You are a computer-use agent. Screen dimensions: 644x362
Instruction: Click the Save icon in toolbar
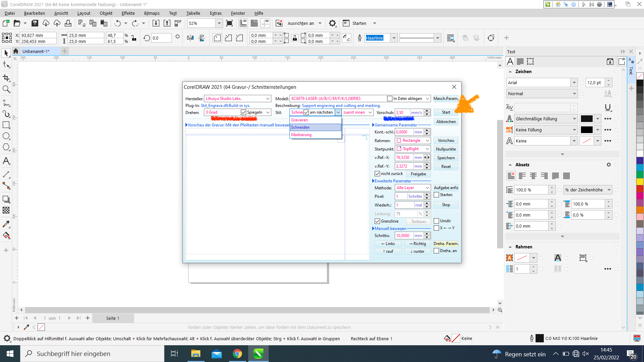[x=35, y=23]
